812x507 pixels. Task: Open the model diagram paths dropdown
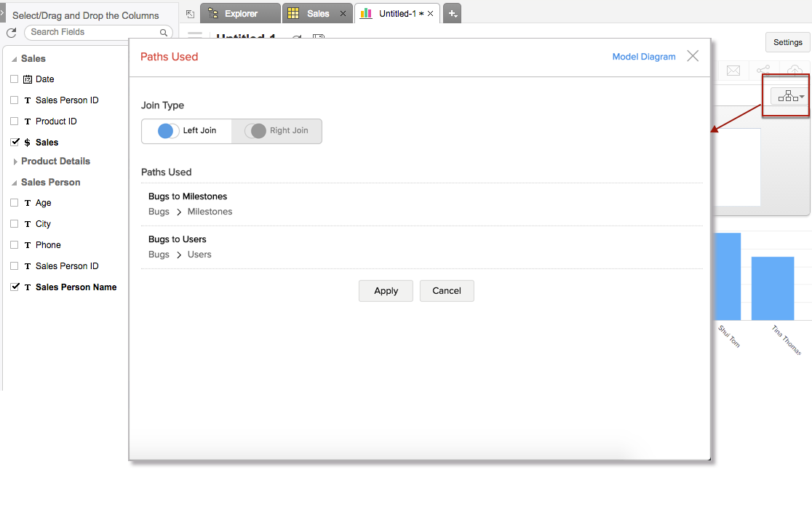click(791, 97)
